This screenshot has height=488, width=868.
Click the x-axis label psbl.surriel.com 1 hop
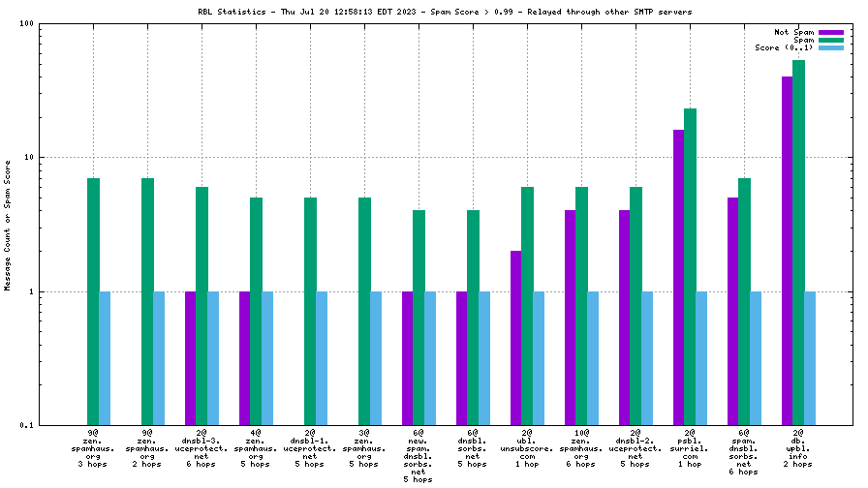690,448
